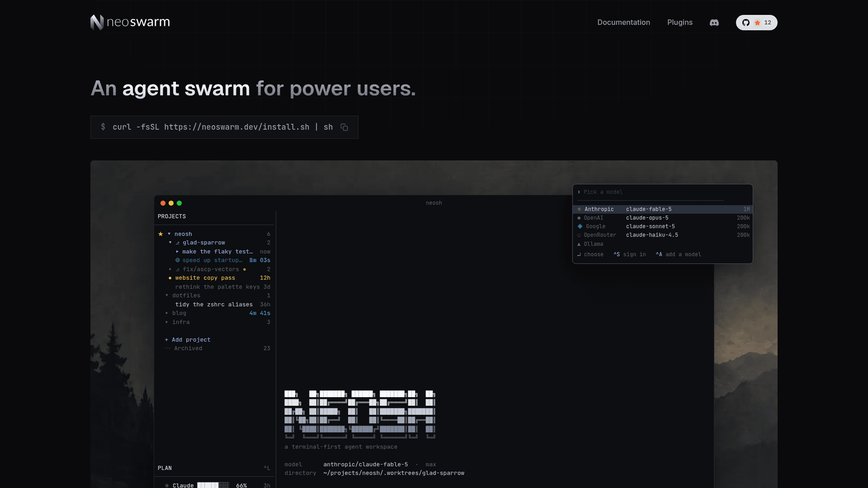868x488 pixels.
Task: Choose the claude-opus-5 model entry
Action: (647, 218)
